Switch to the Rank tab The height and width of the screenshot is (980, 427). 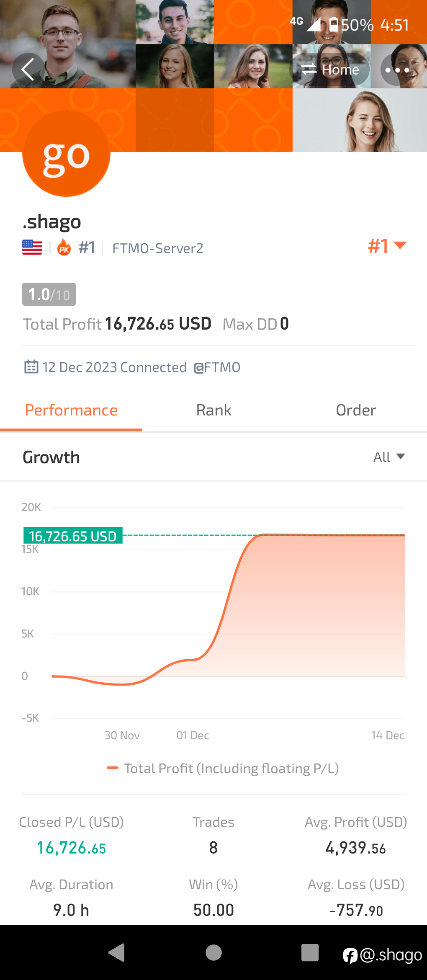(213, 410)
